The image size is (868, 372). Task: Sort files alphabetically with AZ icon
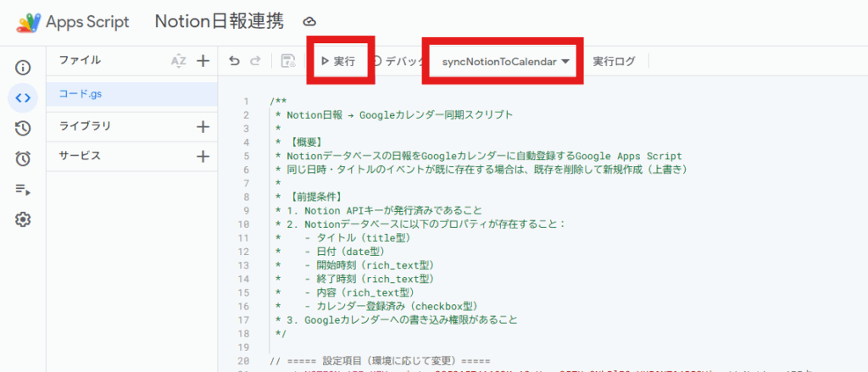click(178, 61)
